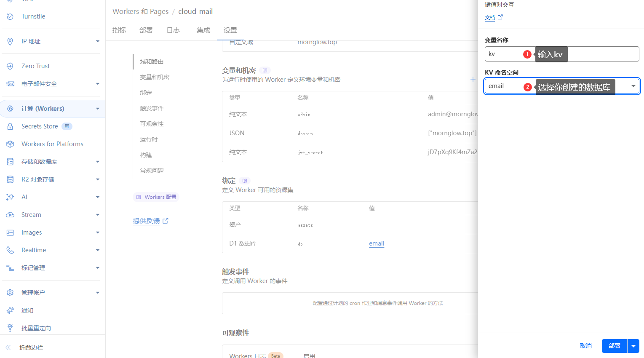
Task: Switch to the 日志 tab
Action: pos(173,30)
